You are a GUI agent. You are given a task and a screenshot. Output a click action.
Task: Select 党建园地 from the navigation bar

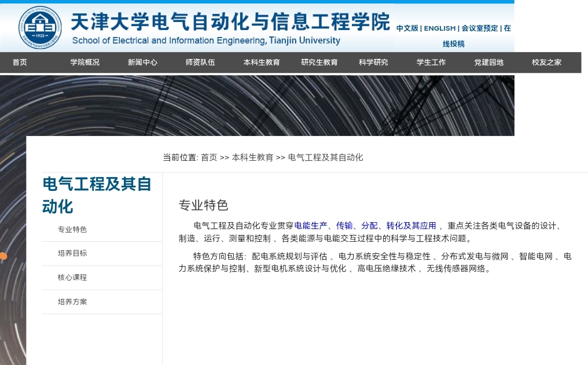click(x=488, y=62)
